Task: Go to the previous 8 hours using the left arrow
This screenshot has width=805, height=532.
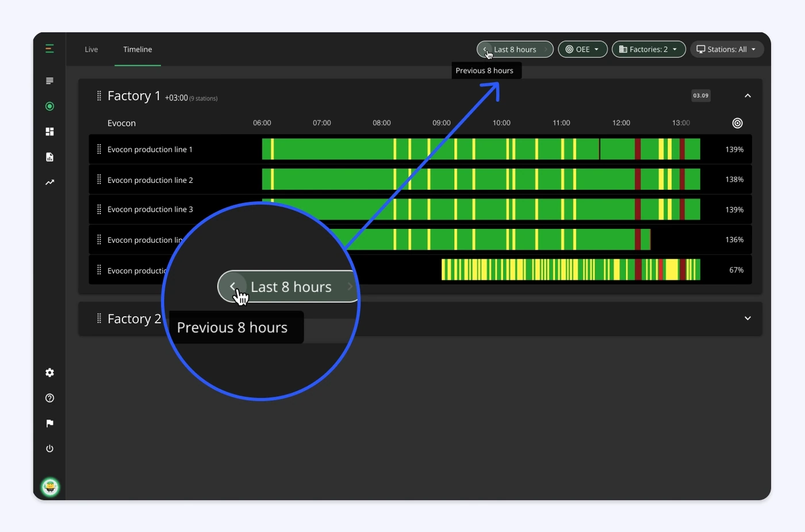Action: 484,49
